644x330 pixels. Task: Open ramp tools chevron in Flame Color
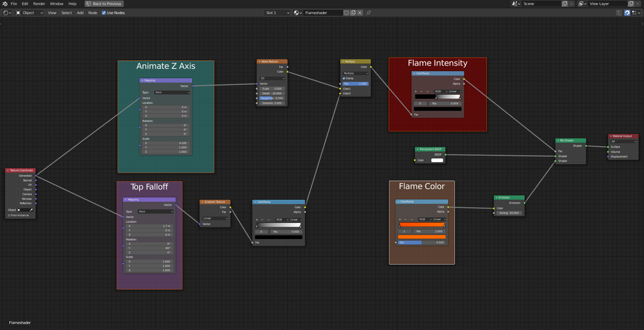click(x=411, y=220)
